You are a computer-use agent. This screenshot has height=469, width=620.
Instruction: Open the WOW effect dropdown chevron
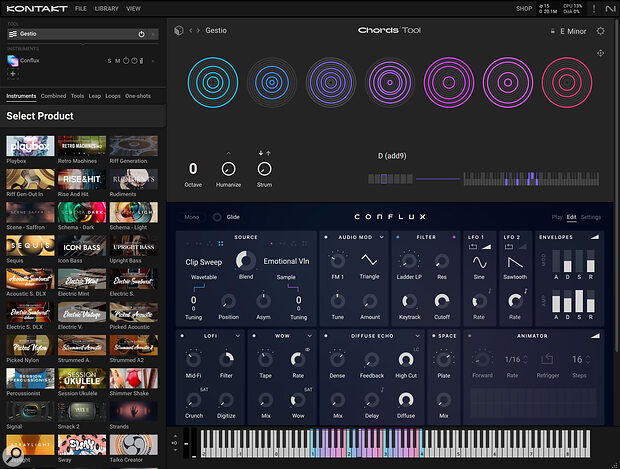312,335
